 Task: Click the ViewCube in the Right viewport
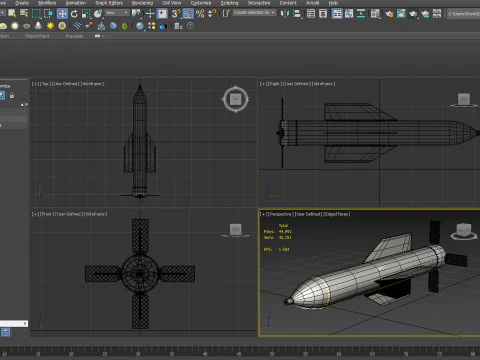[464, 100]
